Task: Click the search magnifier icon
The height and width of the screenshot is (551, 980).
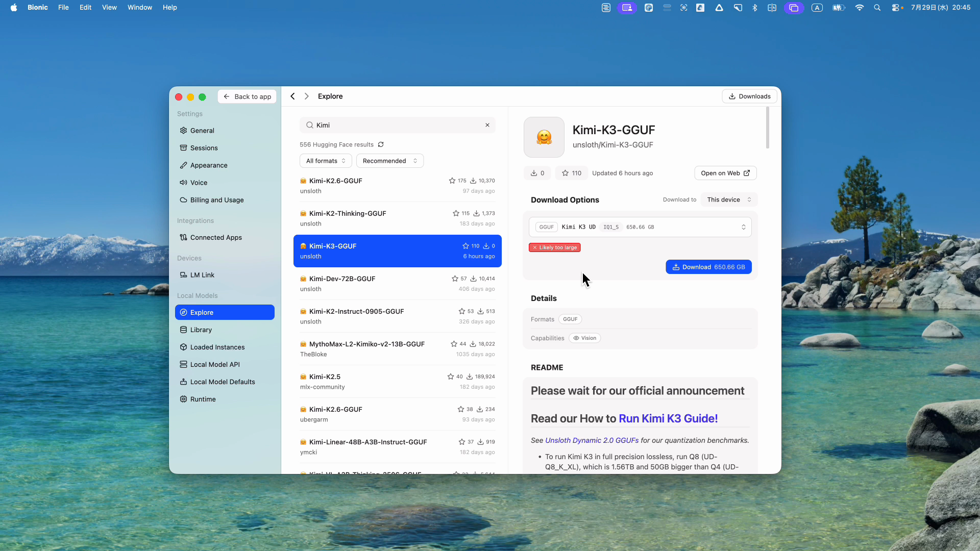Action: [309, 125]
